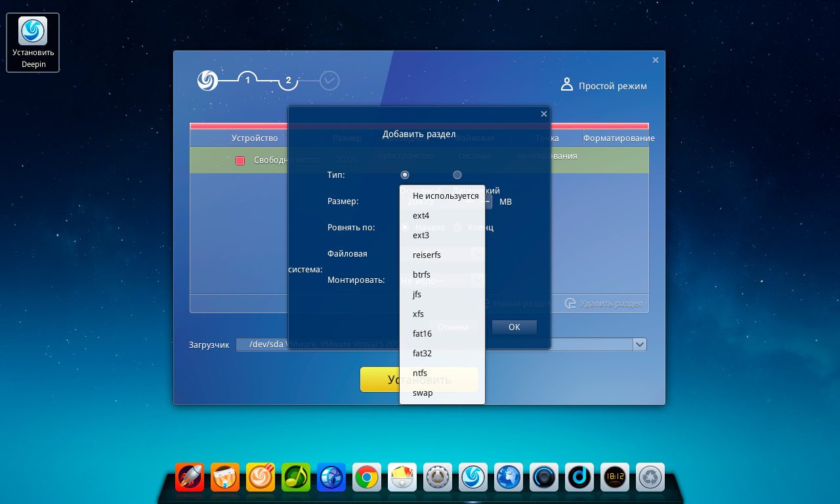
Task: Expand the Загрузчик /dev/sda dropdown arrow
Action: (640, 345)
